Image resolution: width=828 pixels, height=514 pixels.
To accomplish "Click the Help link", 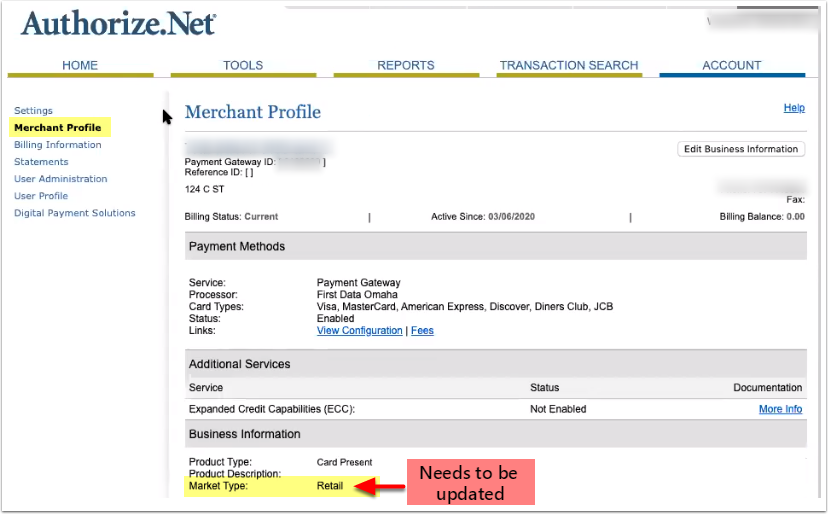I will tap(794, 108).
